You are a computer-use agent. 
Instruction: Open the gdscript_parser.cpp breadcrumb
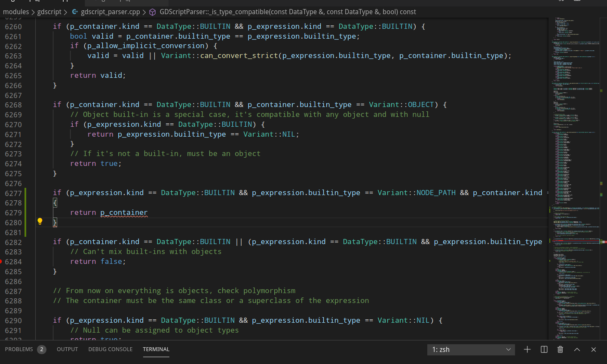pyautogui.click(x=110, y=12)
